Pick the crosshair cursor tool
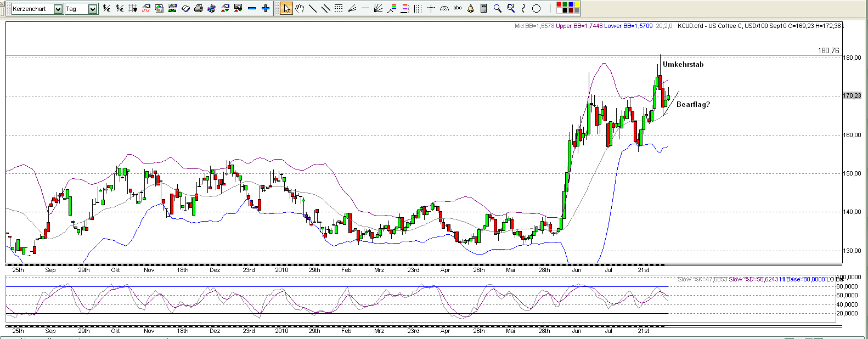Viewport: 868px width, 339px height. (431, 8)
